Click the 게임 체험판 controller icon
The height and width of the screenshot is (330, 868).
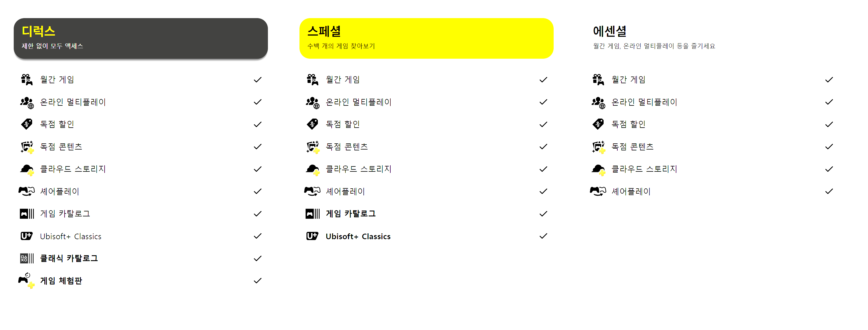click(27, 280)
